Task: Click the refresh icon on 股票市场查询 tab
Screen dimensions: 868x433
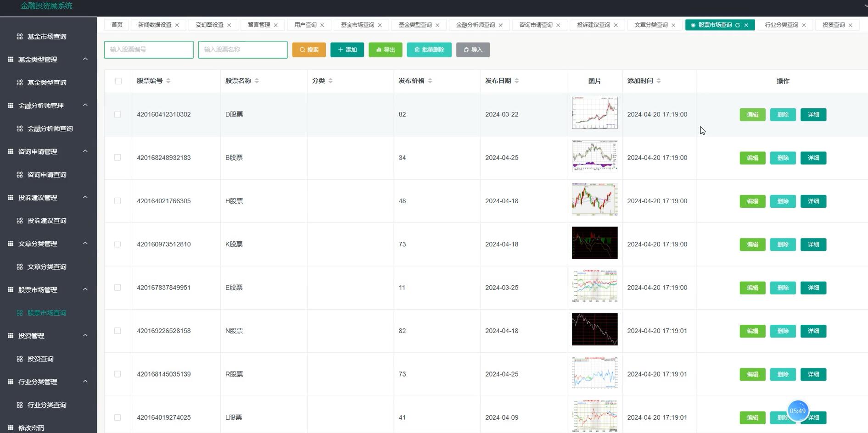Action: (x=738, y=25)
